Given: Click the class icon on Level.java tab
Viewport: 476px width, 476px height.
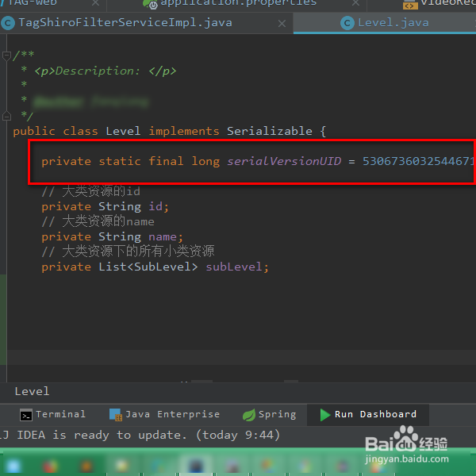Looking at the screenshot, I should click(347, 23).
